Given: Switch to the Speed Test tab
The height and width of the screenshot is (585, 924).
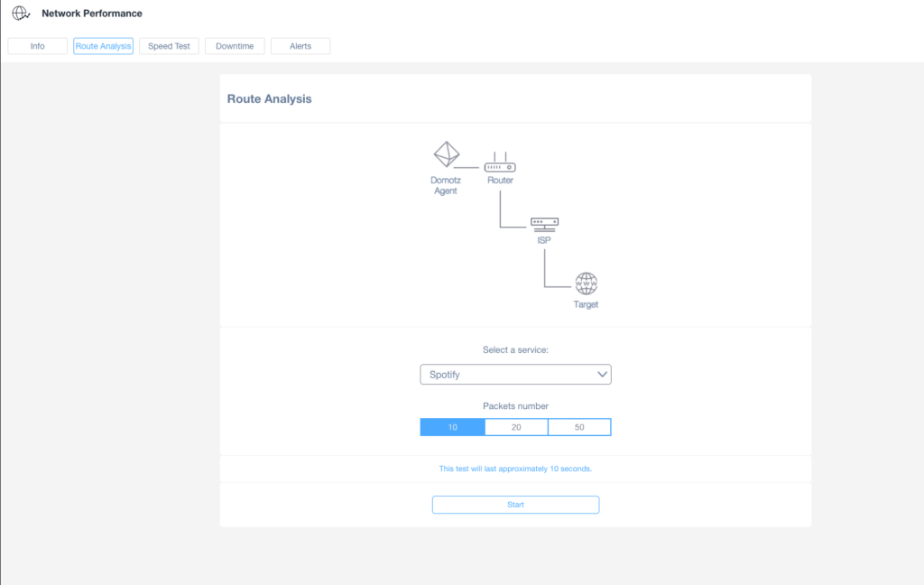Looking at the screenshot, I should (169, 45).
